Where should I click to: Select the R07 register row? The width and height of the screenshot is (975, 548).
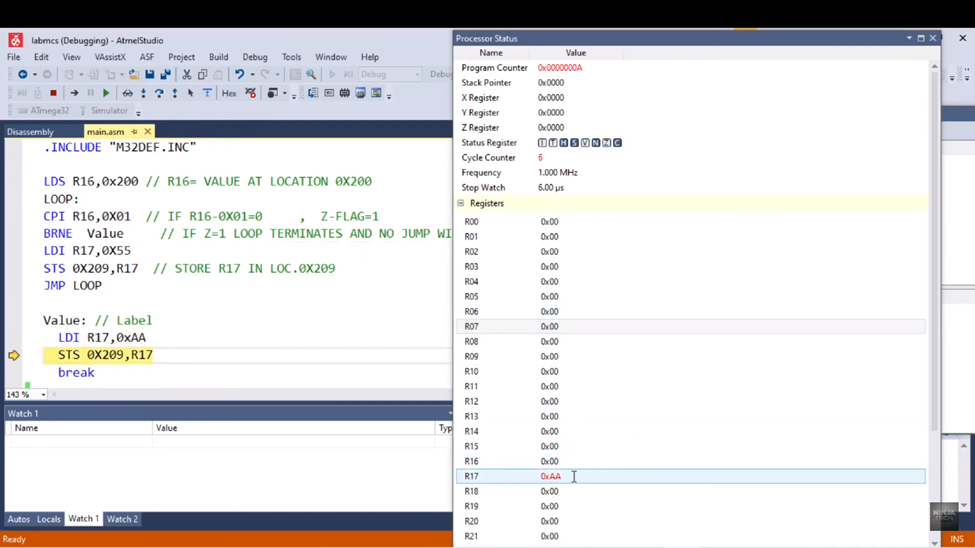click(x=690, y=327)
